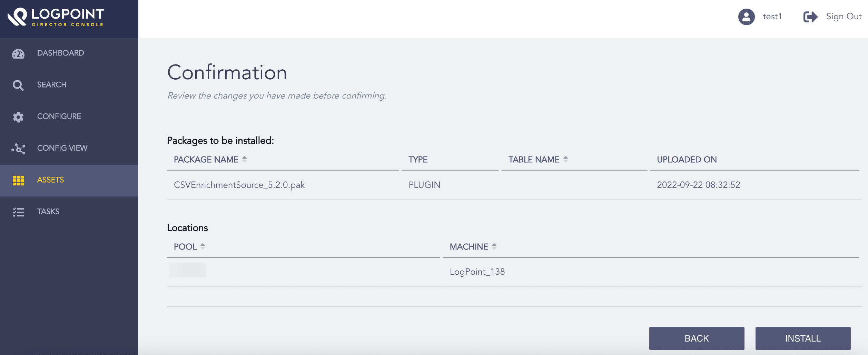The height and width of the screenshot is (355, 868).
Task: Select the LogPoint_138 machine row
Action: pos(477,272)
